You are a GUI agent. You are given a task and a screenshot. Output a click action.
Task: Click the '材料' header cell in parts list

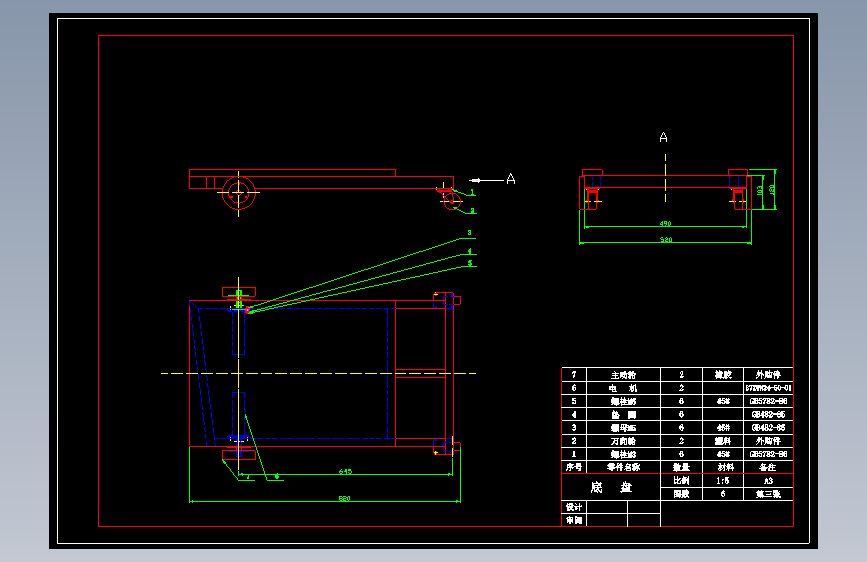click(723, 467)
